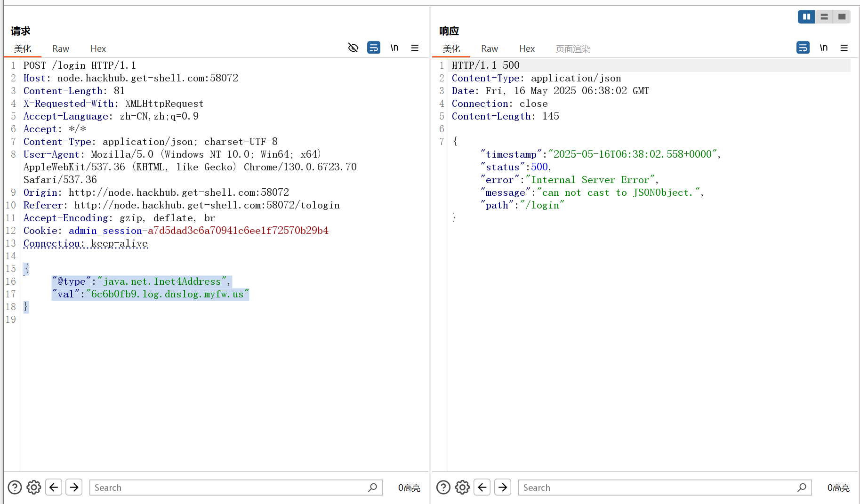Show hidden request content with the eye icon
The width and height of the screenshot is (860, 504).
click(x=353, y=48)
